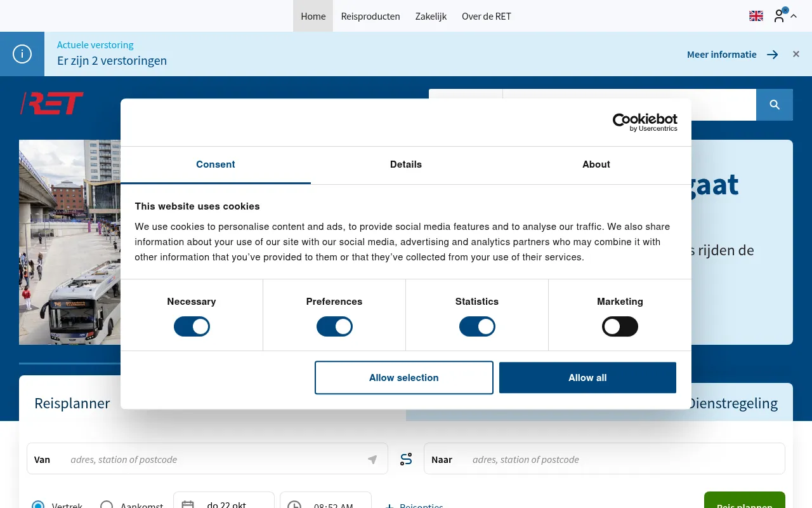This screenshot has width=812, height=508.
Task: Disable the Preferences cookies switch
Action: click(334, 326)
